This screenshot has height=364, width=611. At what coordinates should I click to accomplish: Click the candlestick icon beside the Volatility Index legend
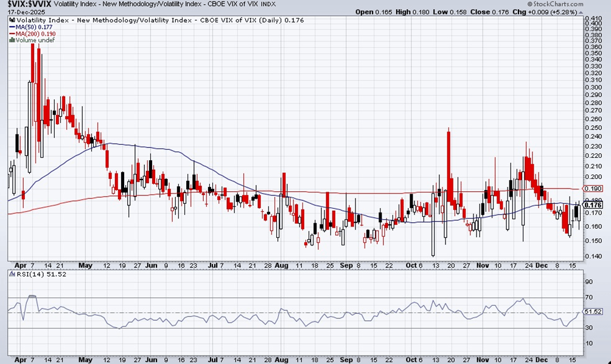click(x=12, y=20)
